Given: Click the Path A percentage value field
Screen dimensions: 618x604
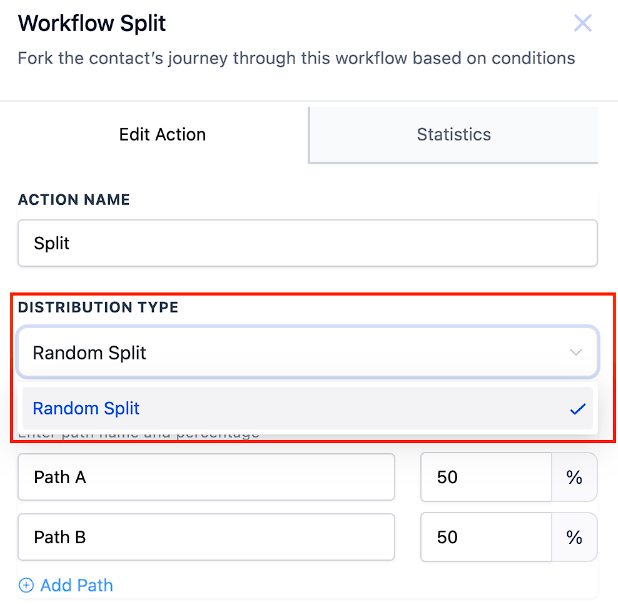Looking at the screenshot, I should tap(486, 477).
